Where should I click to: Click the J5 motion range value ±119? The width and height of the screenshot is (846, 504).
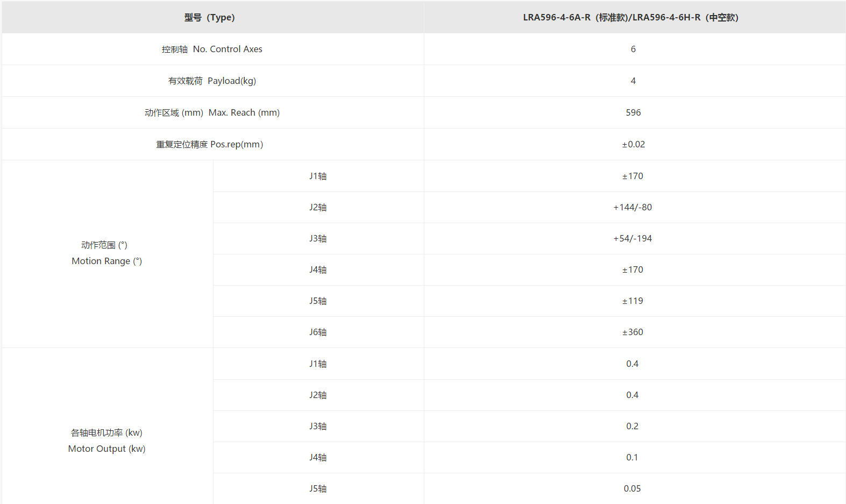633,301
